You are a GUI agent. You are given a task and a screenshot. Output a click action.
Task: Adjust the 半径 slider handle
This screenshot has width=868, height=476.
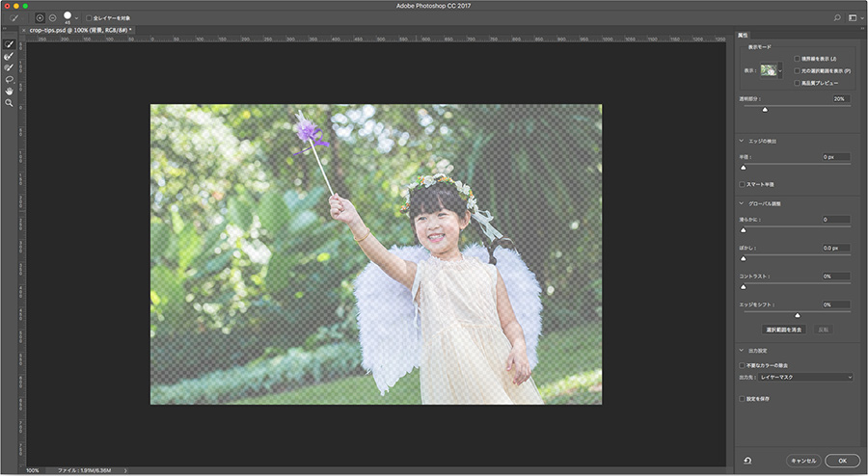744,168
